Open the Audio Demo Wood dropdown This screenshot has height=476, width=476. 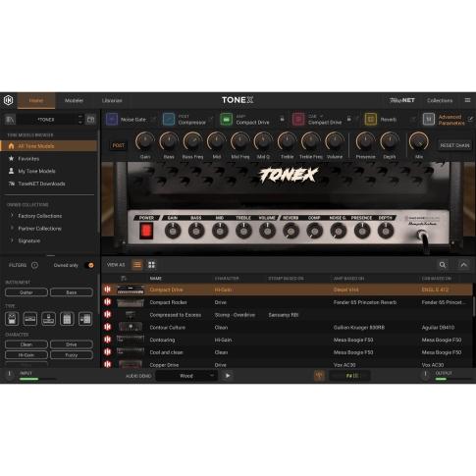click(186, 376)
